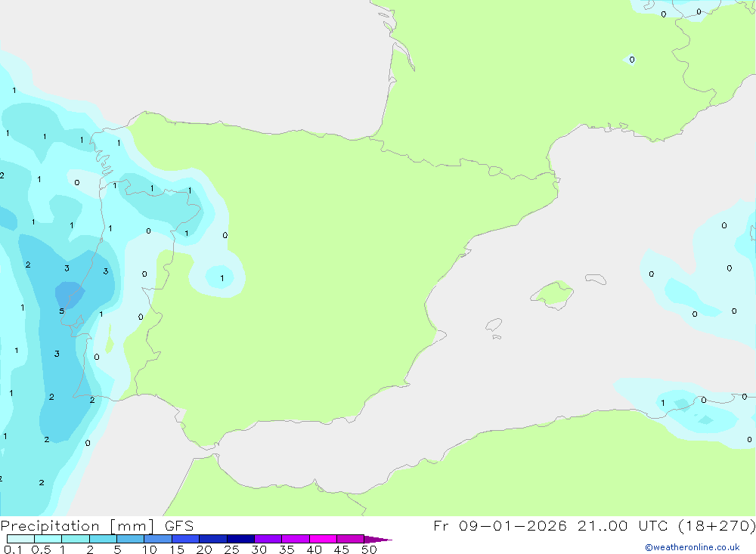
Task: Click the forecast date "Fr 09-01-2026"
Action: tap(500, 525)
